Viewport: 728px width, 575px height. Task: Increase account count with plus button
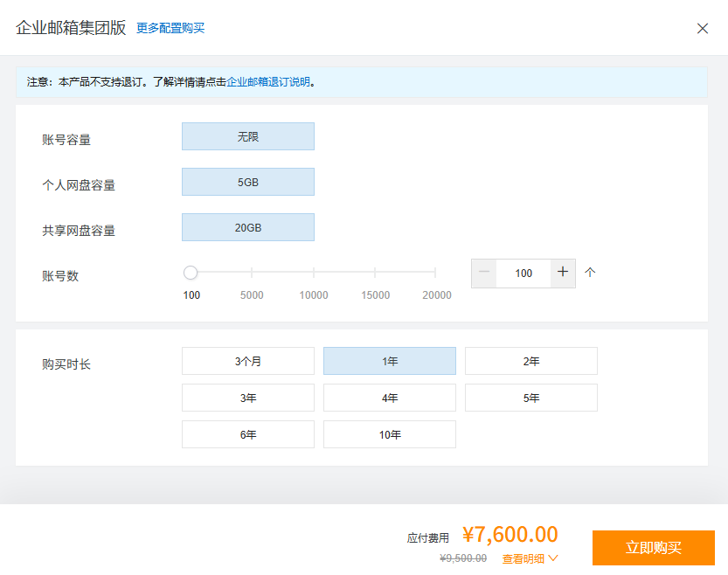click(563, 274)
